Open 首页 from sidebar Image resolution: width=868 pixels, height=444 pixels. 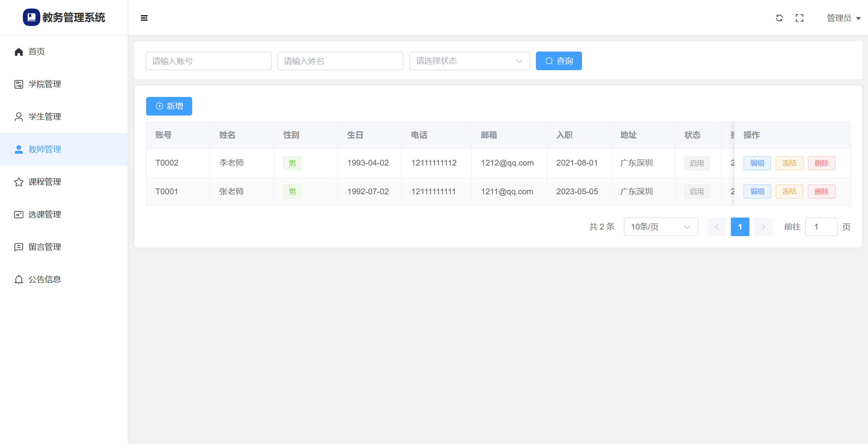tap(36, 52)
